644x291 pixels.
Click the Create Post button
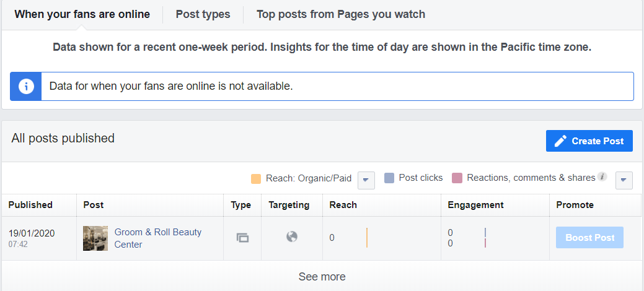click(589, 141)
